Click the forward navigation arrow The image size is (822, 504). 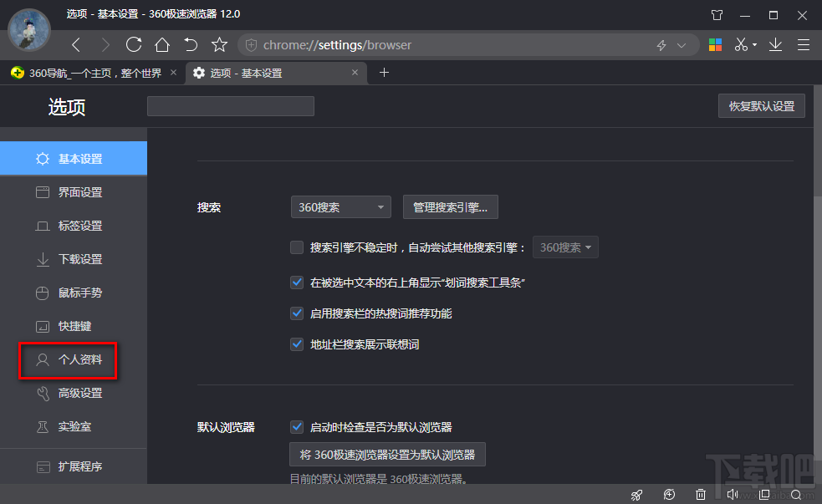point(105,45)
